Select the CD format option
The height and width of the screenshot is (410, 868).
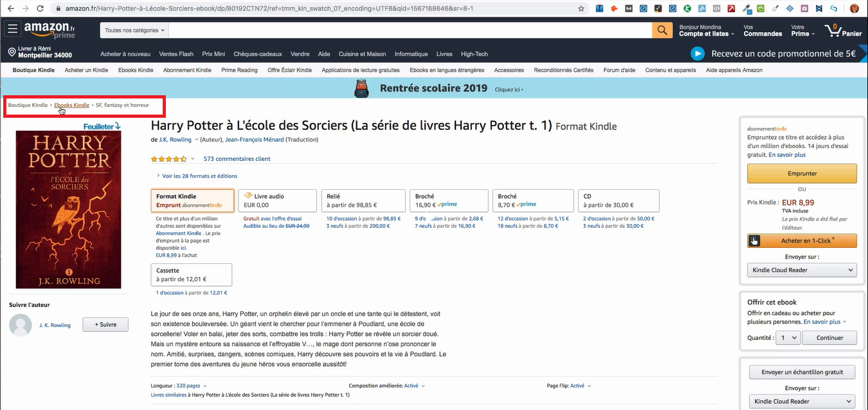[619, 201]
